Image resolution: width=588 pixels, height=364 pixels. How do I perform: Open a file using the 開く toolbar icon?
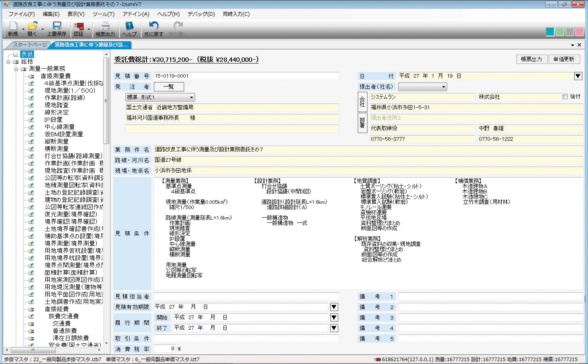32,29
